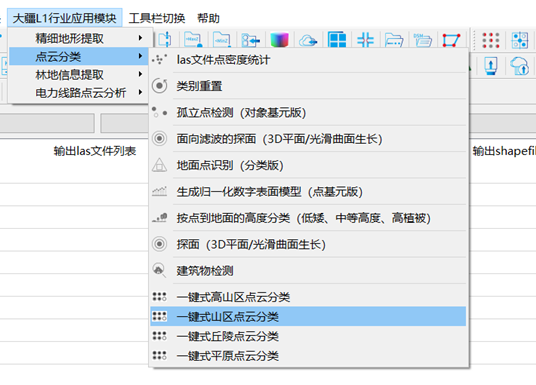Click the 孤立点检测 scattered dots icon
The height and width of the screenshot is (385, 536).
[x=159, y=112]
